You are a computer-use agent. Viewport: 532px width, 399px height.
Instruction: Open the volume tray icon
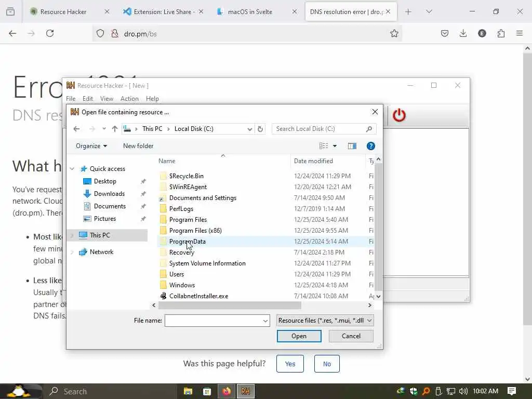(463, 391)
